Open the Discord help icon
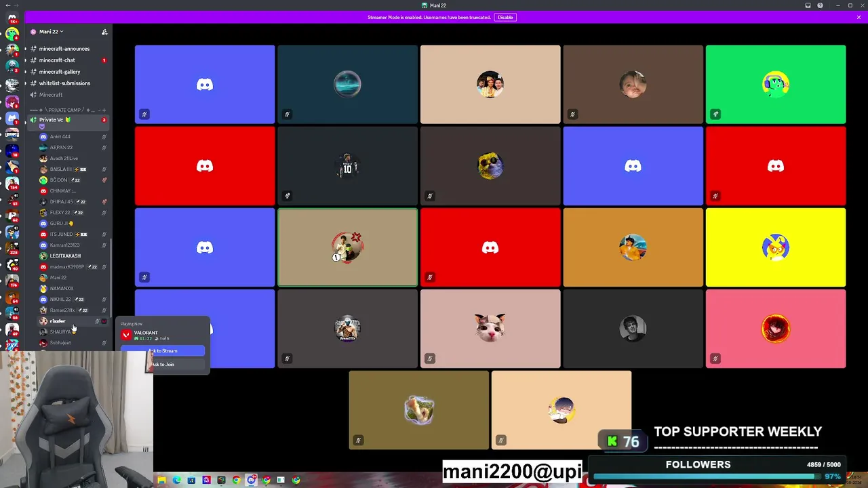The height and width of the screenshot is (488, 868). [x=821, y=5]
